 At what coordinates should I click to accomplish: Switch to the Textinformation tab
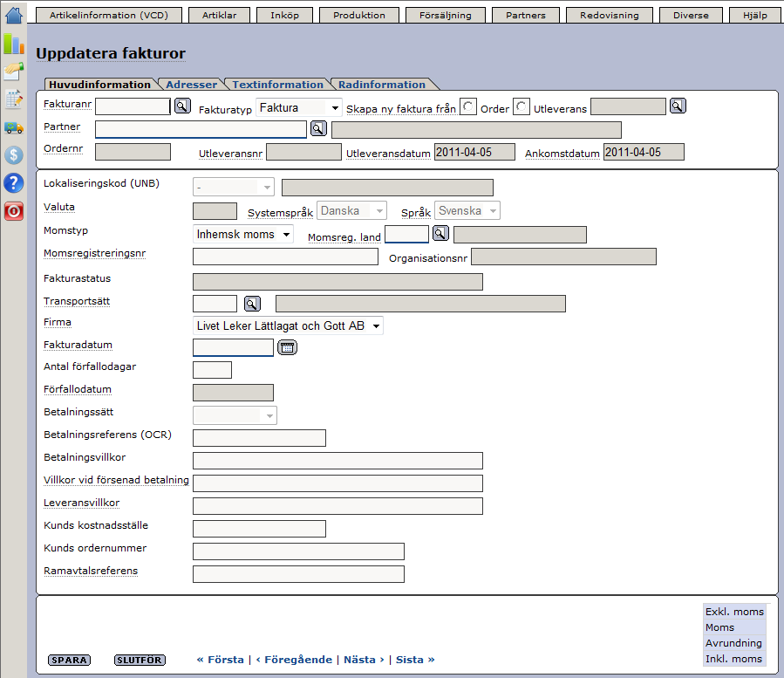[x=277, y=84]
